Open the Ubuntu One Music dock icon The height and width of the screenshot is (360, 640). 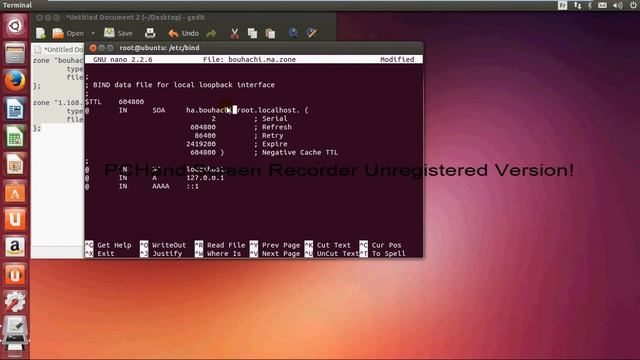tap(15, 274)
